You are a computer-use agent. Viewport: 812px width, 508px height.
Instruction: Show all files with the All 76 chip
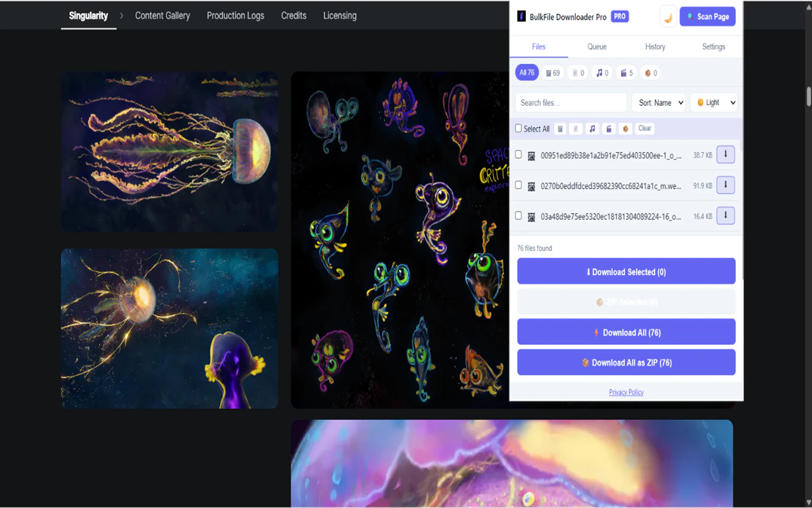click(527, 73)
